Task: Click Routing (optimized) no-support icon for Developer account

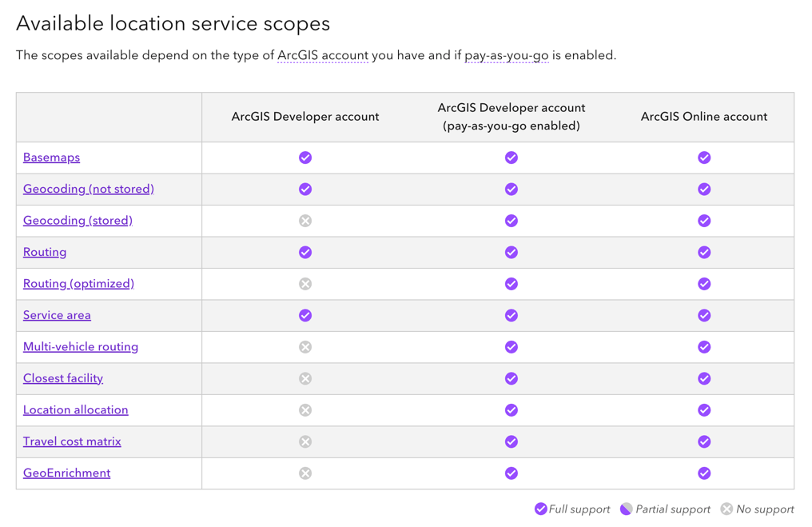Action: [305, 284]
